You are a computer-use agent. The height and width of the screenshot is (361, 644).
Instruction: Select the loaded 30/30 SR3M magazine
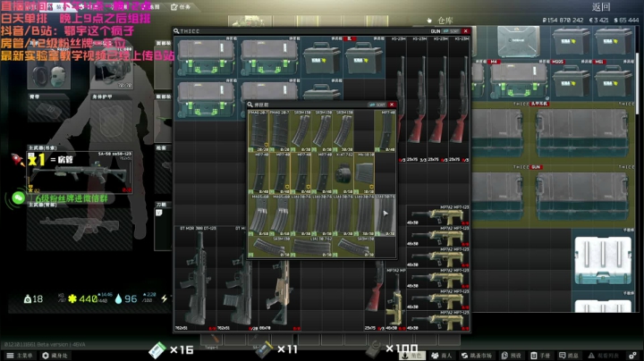click(343, 130)
